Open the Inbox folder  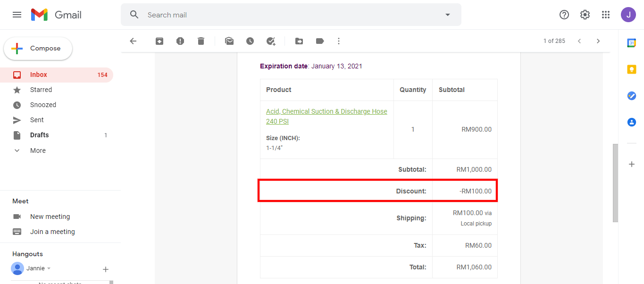click(57, 75)
